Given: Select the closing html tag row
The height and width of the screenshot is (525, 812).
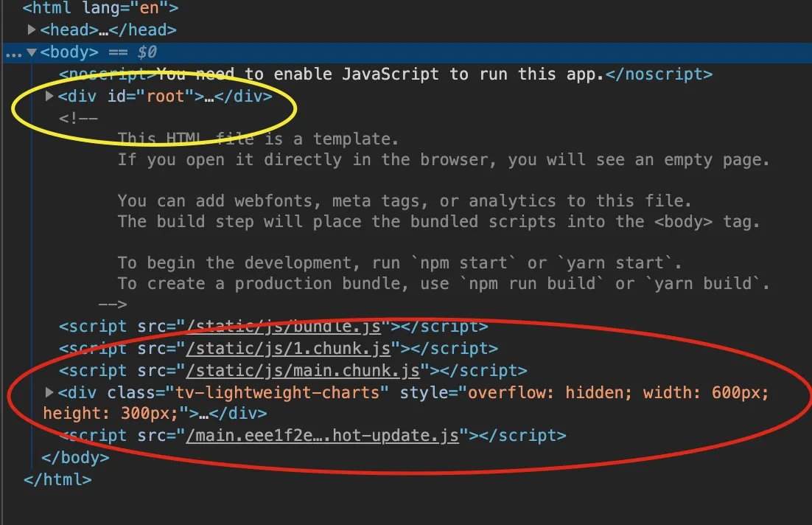Looking at the screenshot, I should pyautogui.click(x=57, y=479).
